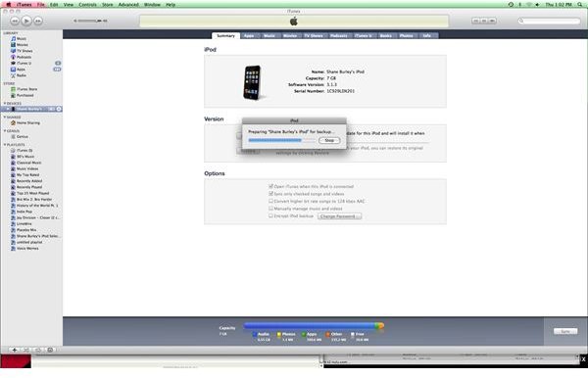Switch to the Summary tab
The width and height of the screenshot is (588, 378).
coord(225,36)
